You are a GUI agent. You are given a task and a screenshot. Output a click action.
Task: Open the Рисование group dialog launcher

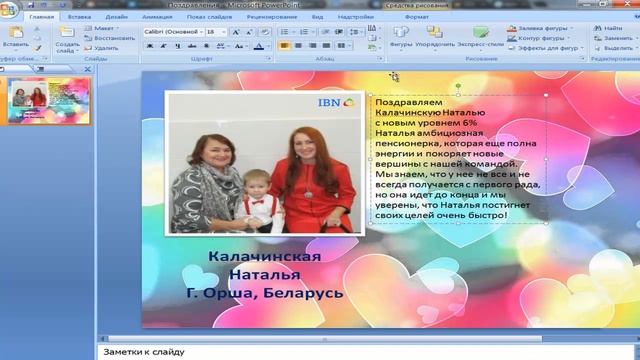[x=582, y=59]
